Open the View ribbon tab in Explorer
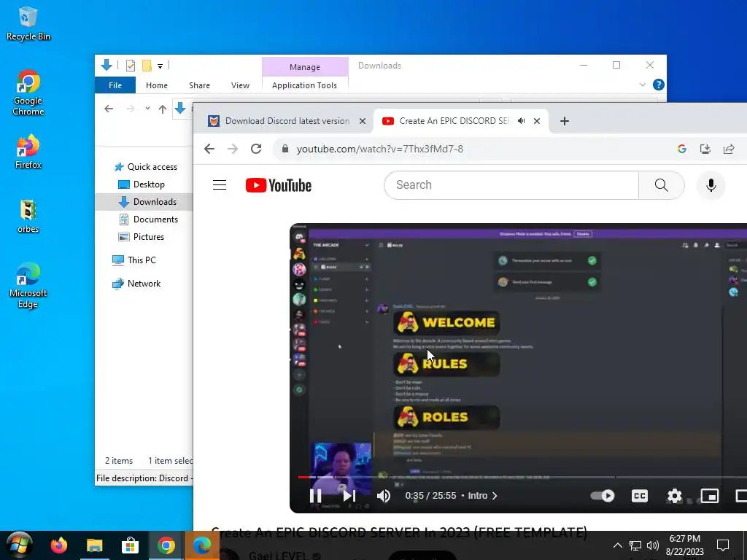Screen dimensions: 747x560 240,85
